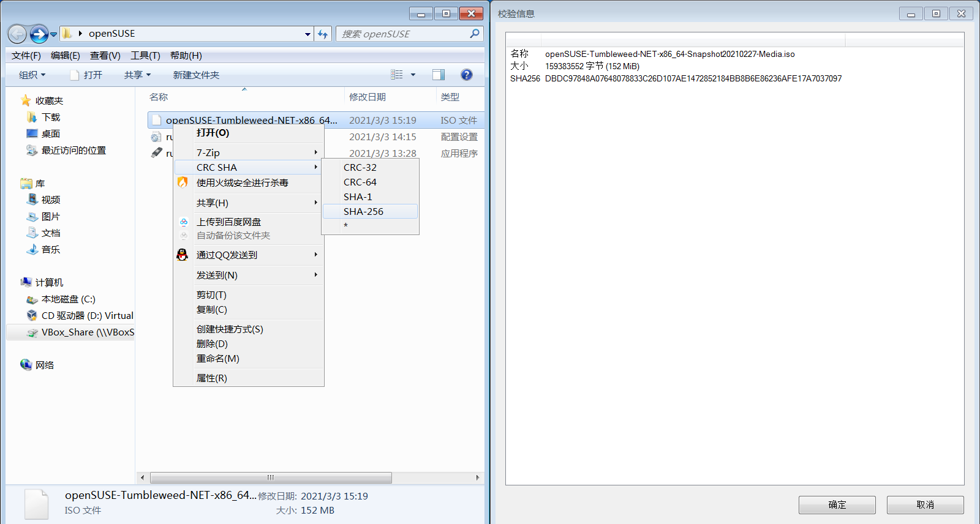Select CRC-64 from the submenu

pos(370,182)
